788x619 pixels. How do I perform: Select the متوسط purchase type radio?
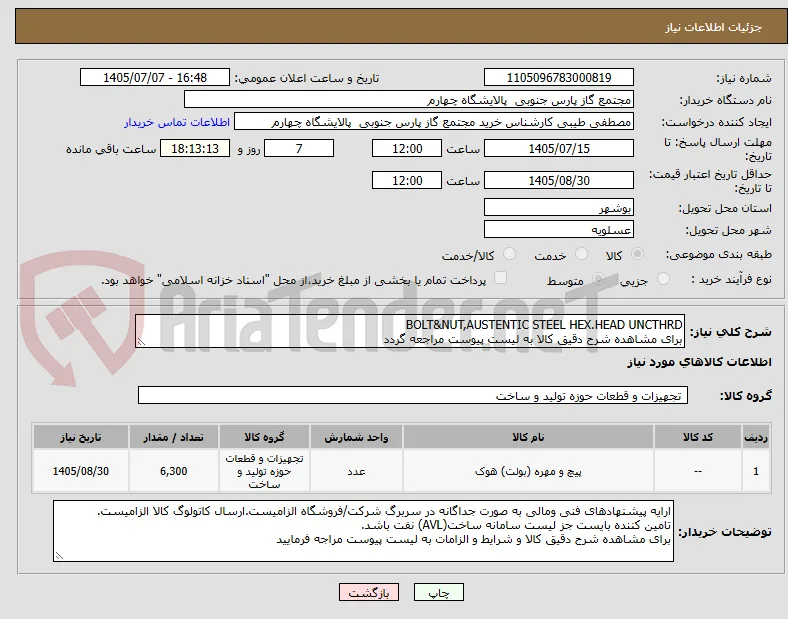tap(598, 279)
